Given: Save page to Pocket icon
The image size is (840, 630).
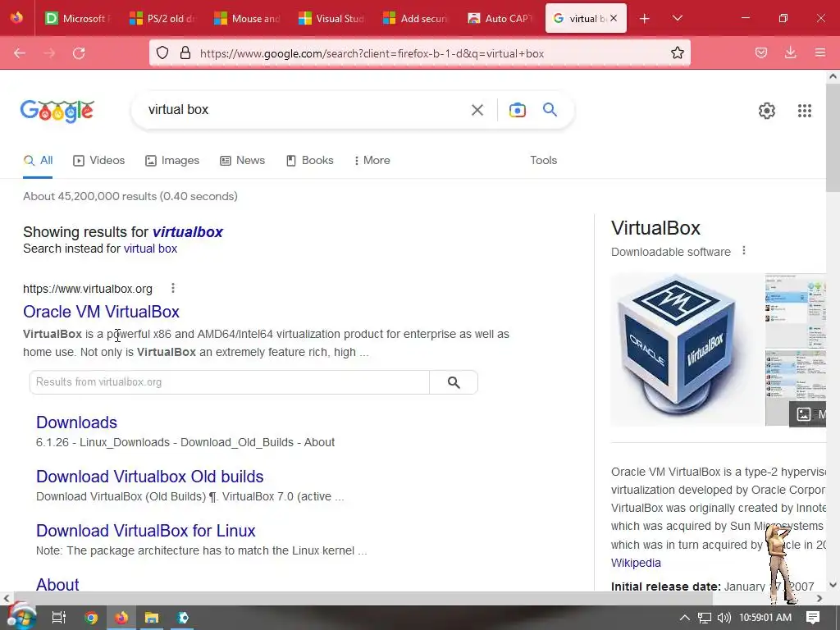Looking at the screenshot, I should click(x=760, y=52).
